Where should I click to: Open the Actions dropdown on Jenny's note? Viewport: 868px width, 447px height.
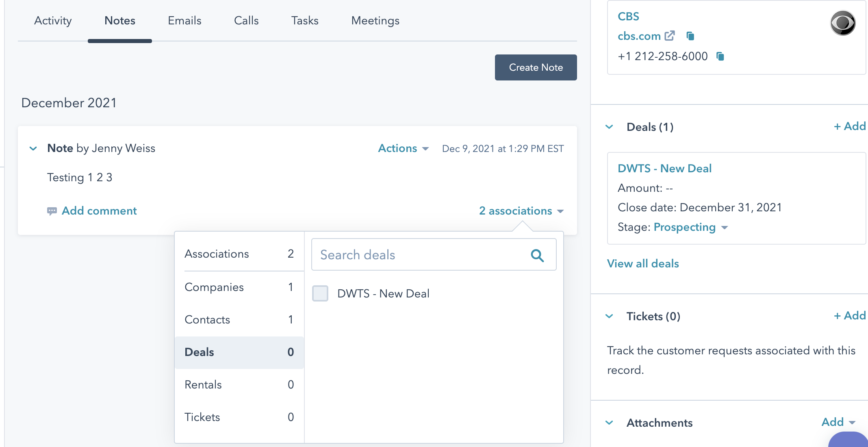click(x=403, y=148)
